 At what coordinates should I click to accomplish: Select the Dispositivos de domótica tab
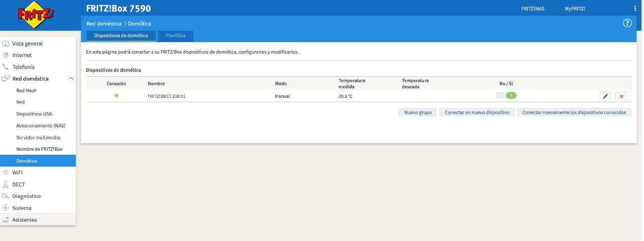[x=121, y=36]
